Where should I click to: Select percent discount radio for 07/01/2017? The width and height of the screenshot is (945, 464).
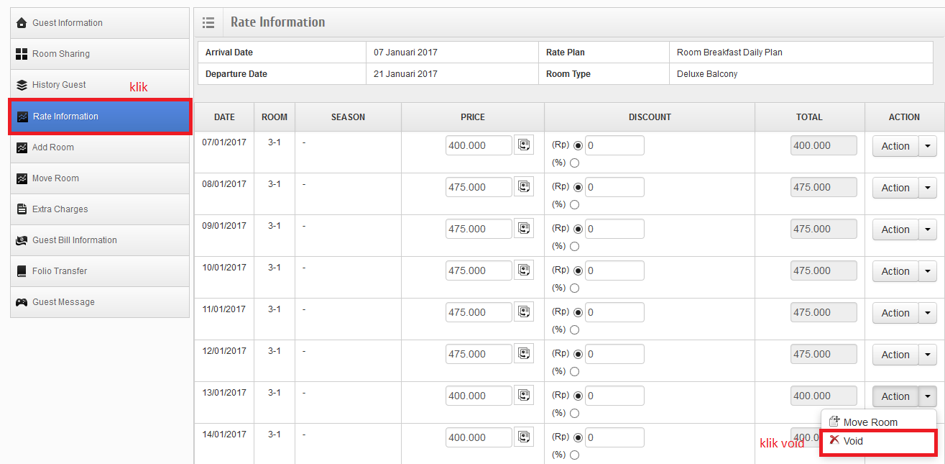[x=575, y=163]
